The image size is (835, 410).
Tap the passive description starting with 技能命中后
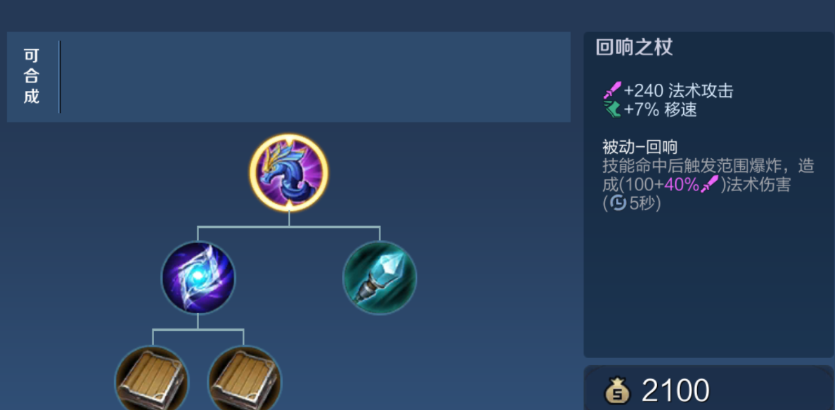pos(708,184)
